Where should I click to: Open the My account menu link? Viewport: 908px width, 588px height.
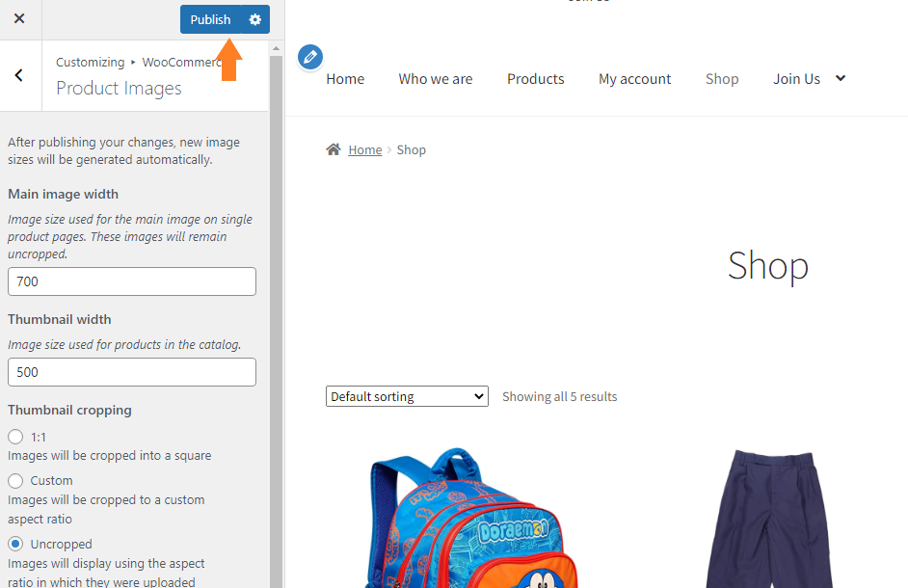click(634, 79)
